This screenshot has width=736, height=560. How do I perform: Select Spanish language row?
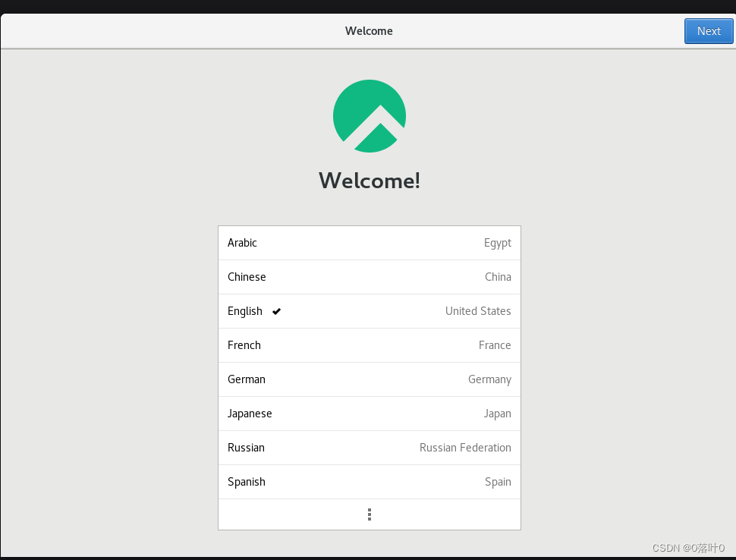click(x=370, y=482)
